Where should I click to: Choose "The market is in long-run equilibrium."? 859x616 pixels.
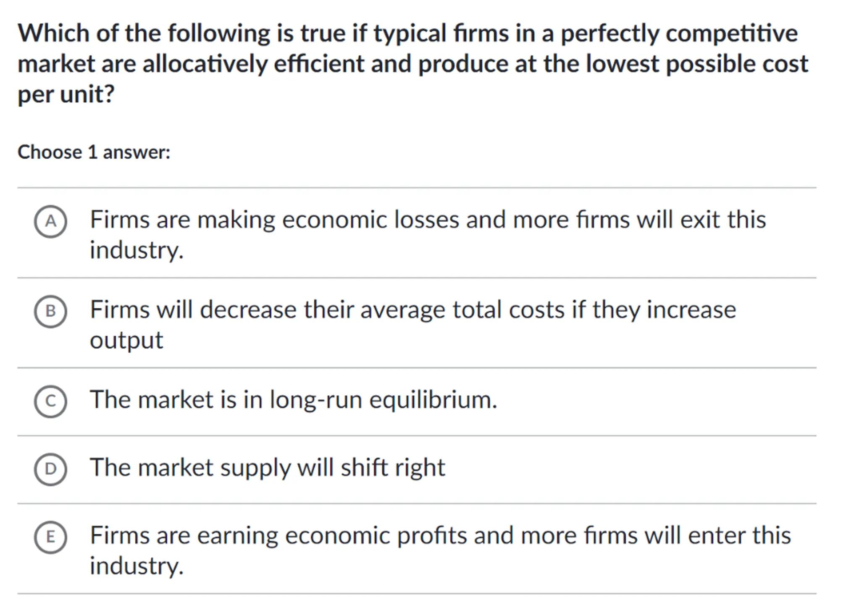[293, 399]
